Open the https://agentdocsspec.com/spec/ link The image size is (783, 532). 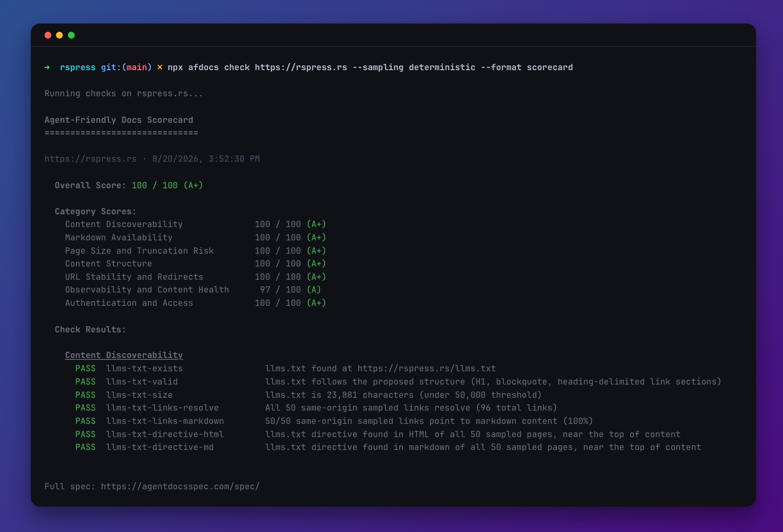(180, 486)
